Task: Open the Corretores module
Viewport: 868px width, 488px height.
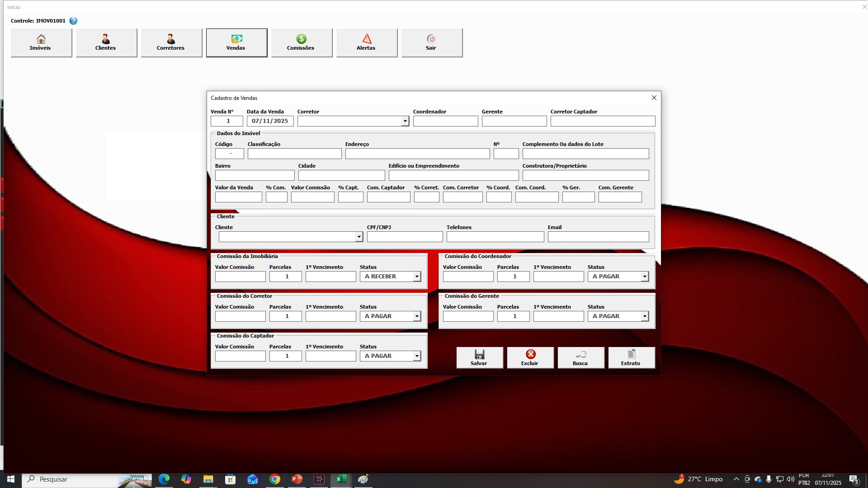Action: click(171, 43)
